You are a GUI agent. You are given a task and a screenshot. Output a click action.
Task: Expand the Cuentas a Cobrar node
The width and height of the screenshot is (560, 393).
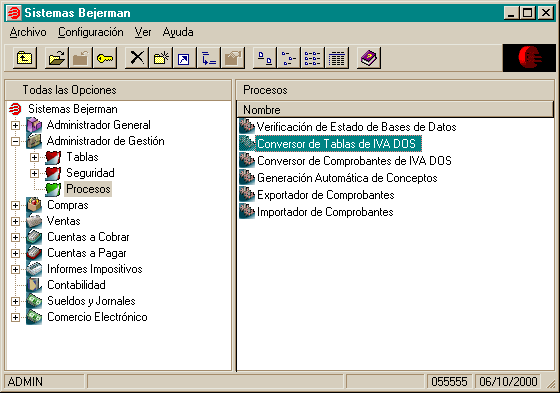pos(15,238)
